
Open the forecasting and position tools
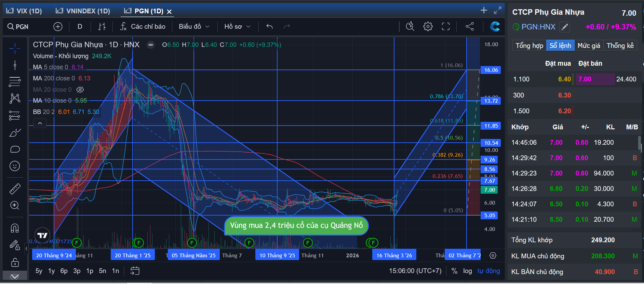(15, 116)
